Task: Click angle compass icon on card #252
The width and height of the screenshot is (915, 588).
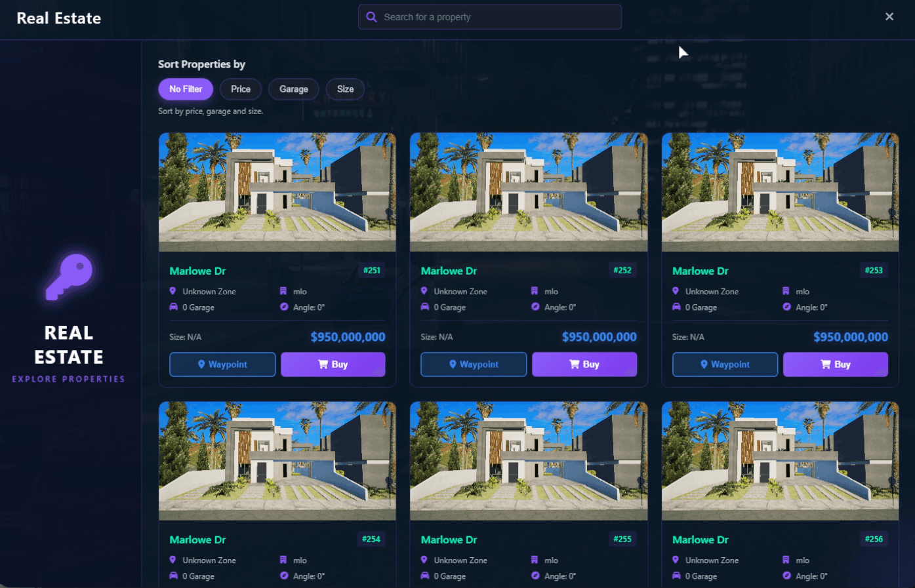Action: pos(535,307)
